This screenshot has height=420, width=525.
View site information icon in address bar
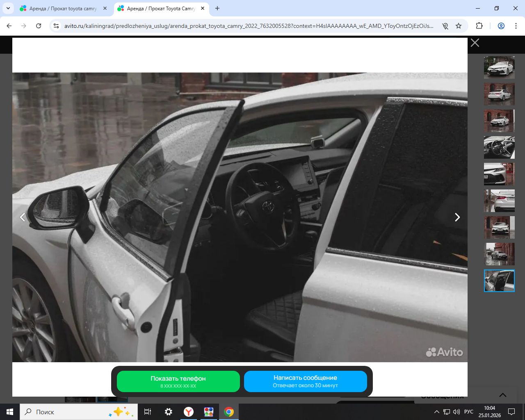click(57, 26)
